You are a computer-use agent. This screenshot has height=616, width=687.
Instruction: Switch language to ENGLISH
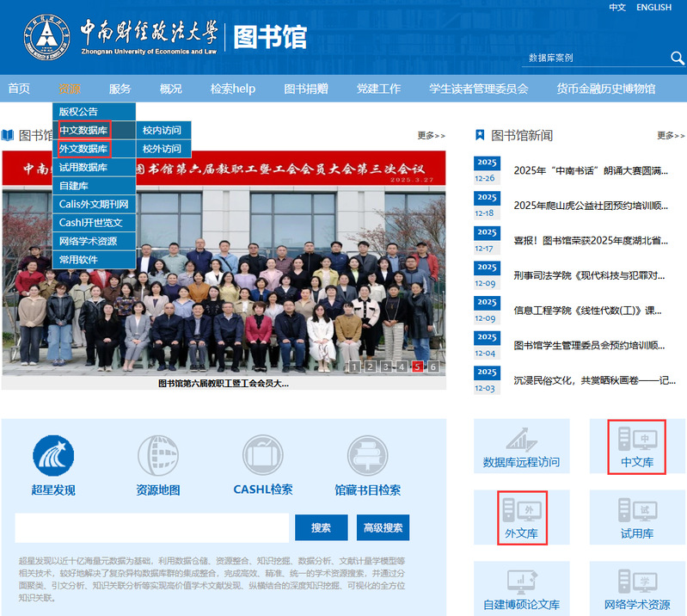(653, 8)
